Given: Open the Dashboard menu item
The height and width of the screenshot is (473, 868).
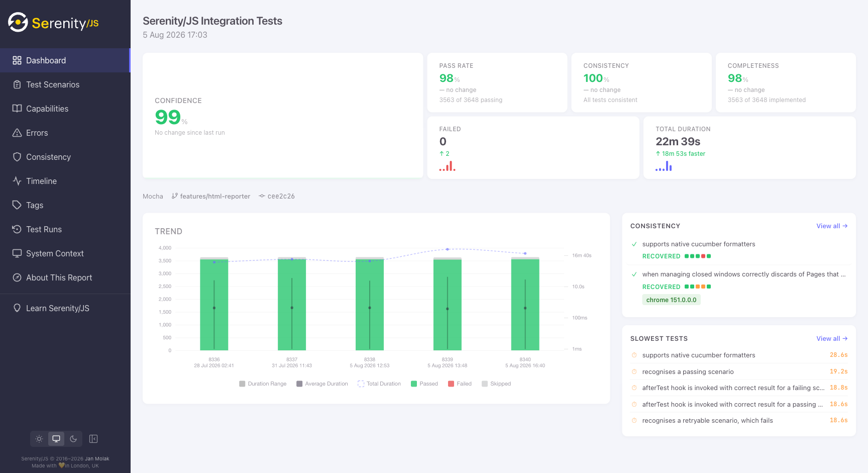Looking at the screenshot, I should 65,60.
